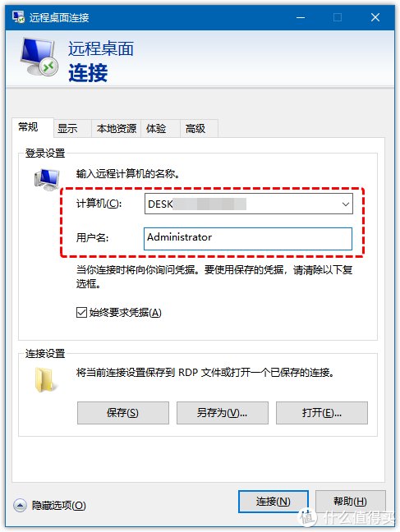Click inside the 计算机 name field with DESK text

241,204
